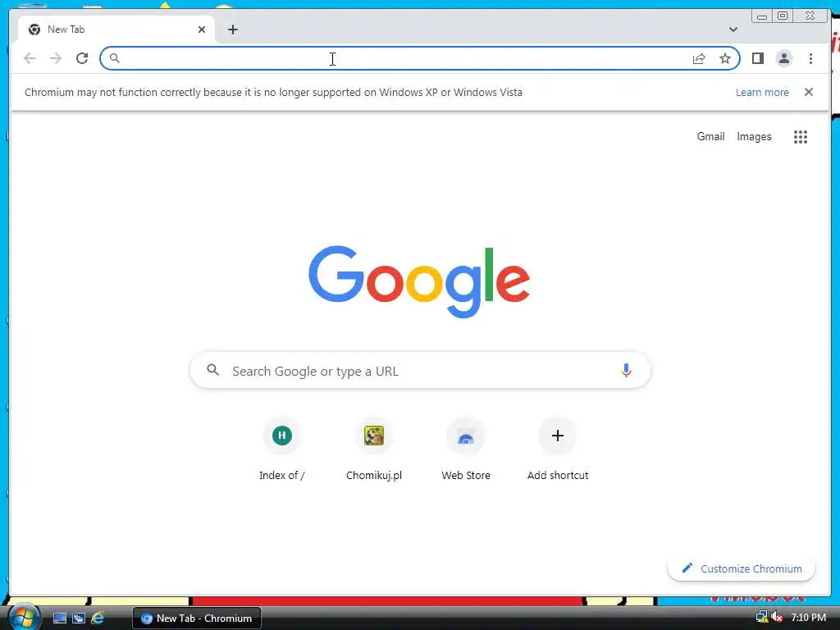
Task: Click the Learn more link
Action: [x=762, y=92]
